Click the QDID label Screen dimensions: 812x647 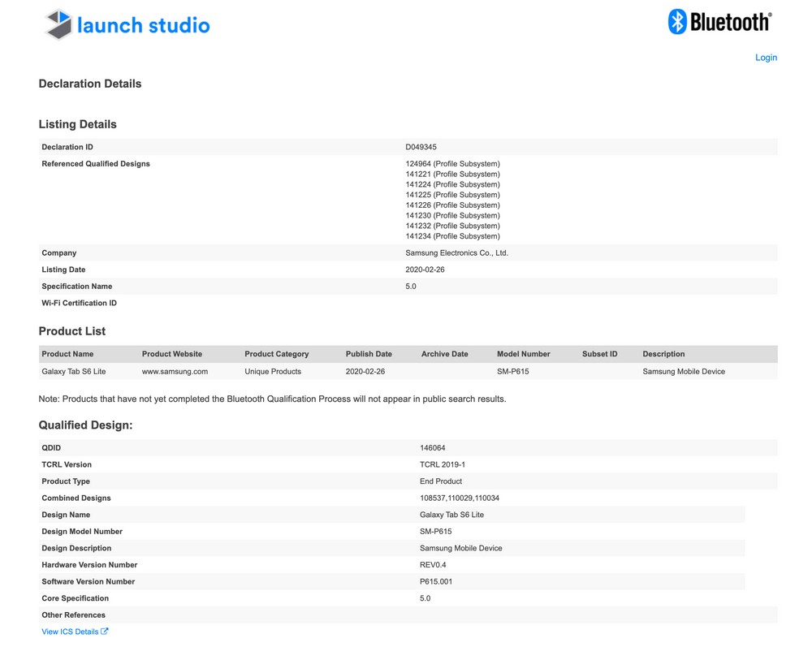coord(51,448)
